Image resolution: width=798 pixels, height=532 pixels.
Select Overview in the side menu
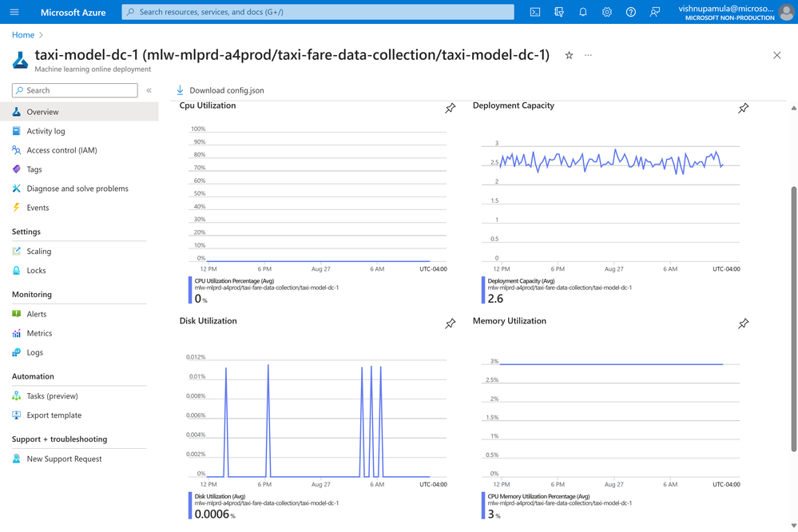[79, 112]
